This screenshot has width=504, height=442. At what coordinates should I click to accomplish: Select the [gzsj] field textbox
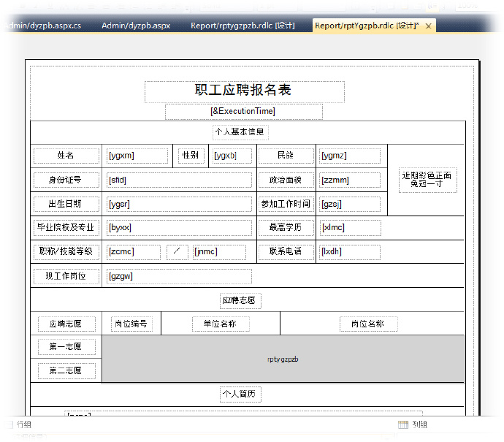coord(350,204)
